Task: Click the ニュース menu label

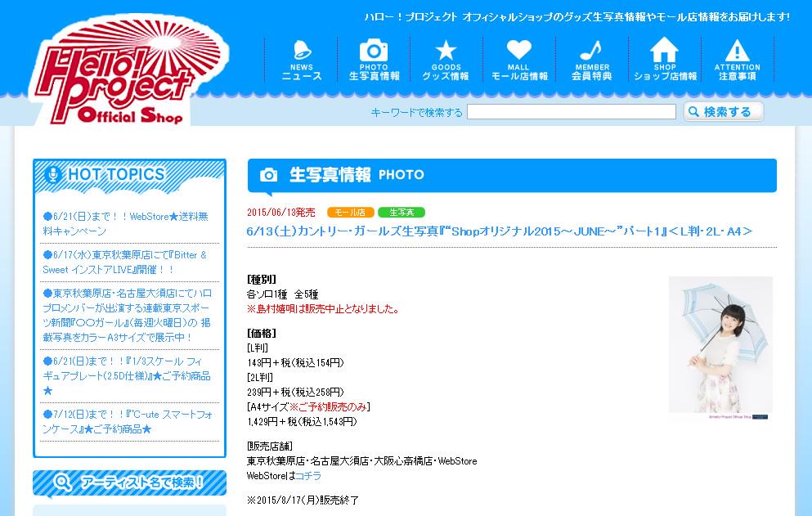Action: pyautogui.click(x=302, y=76)
